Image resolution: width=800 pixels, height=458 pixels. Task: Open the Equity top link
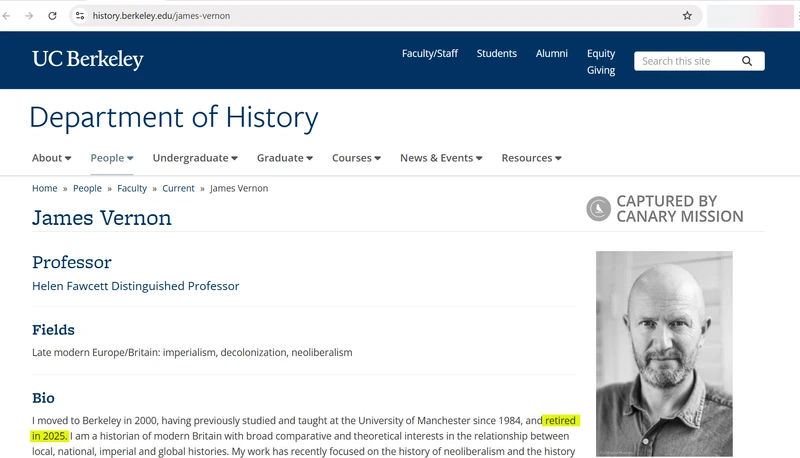coord(601,54)
